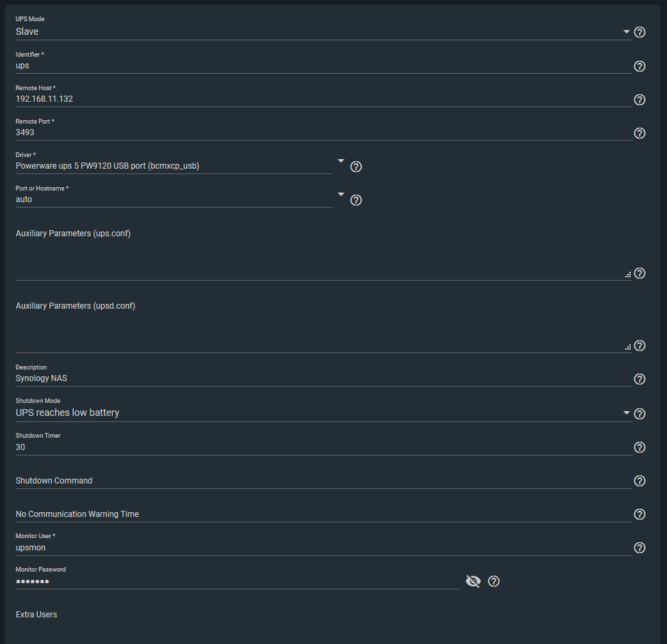This screenshot has width=667, height=644.
Task: Show help for Port or Hostname
Action: [x=356, y=200]
